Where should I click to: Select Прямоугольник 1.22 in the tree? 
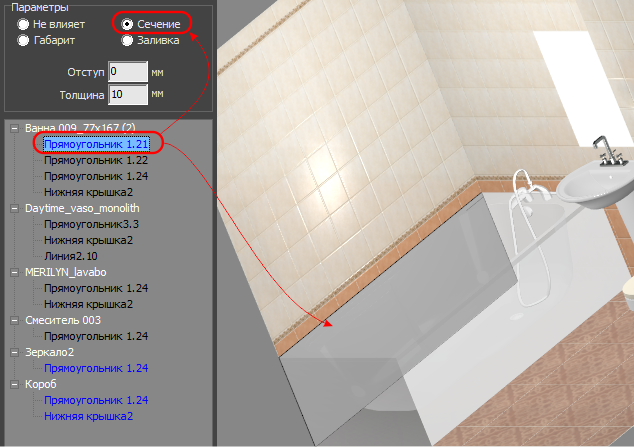96,160
